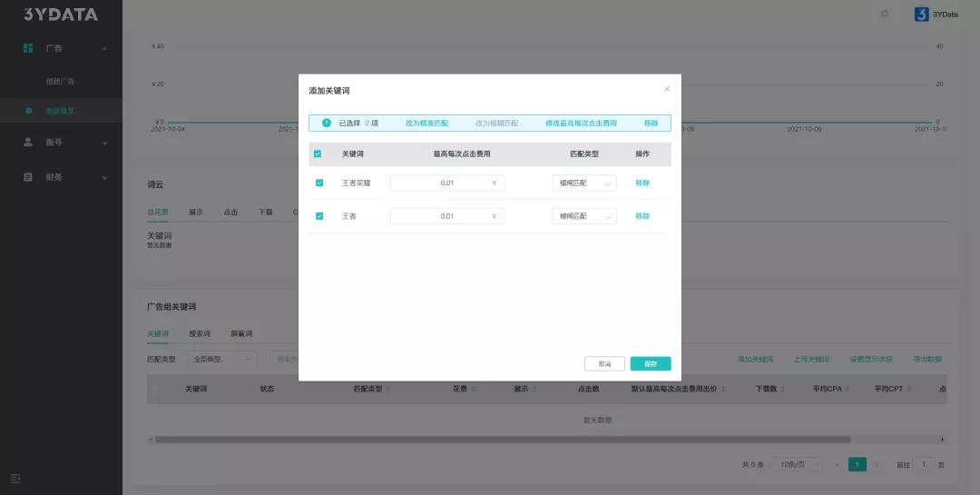This screenshot has width=980, height=495.
Task: Click the 前往 page number input
Action: point(923,464)
